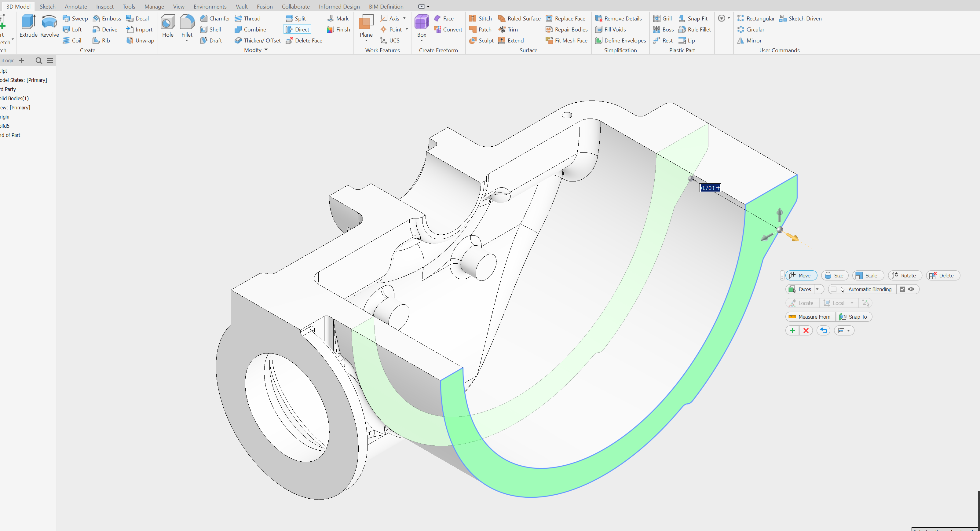Select the Shell tool

pos(211,29)
